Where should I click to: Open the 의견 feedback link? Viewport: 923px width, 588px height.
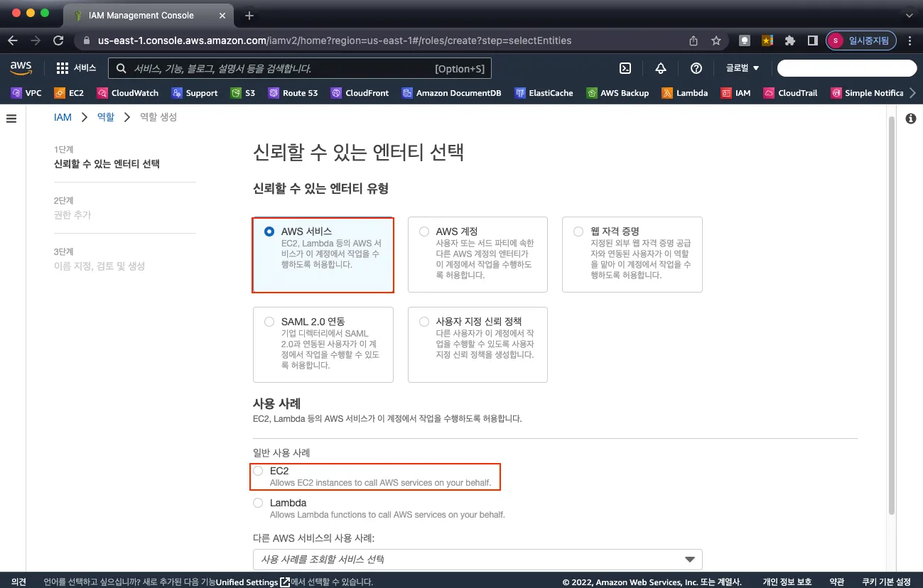click(19, 582)
